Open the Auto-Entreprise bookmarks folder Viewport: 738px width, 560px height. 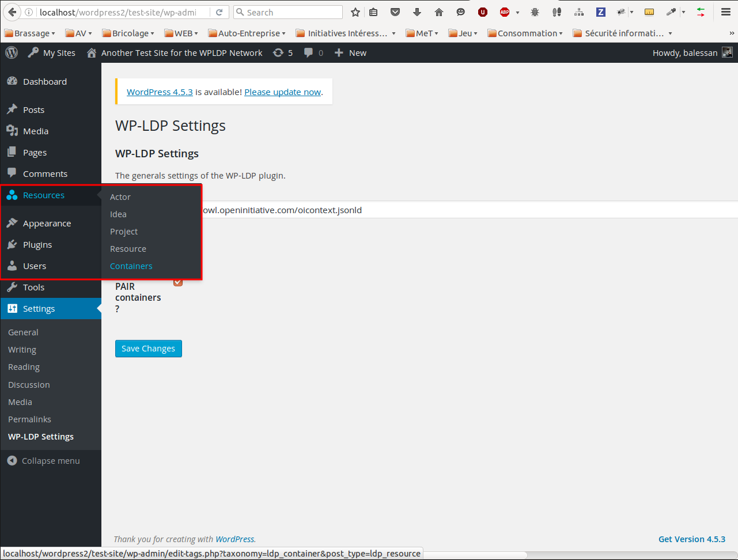(247, 33)
